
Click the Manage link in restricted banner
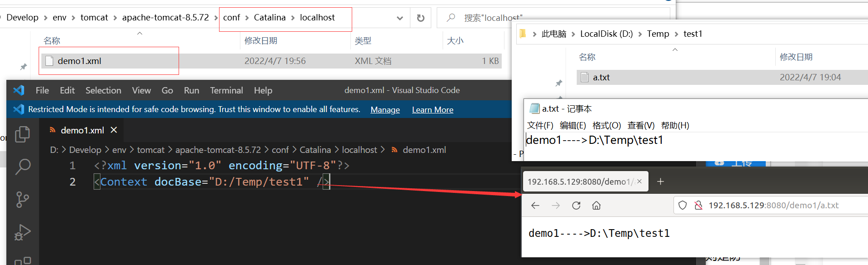point(385,109)
